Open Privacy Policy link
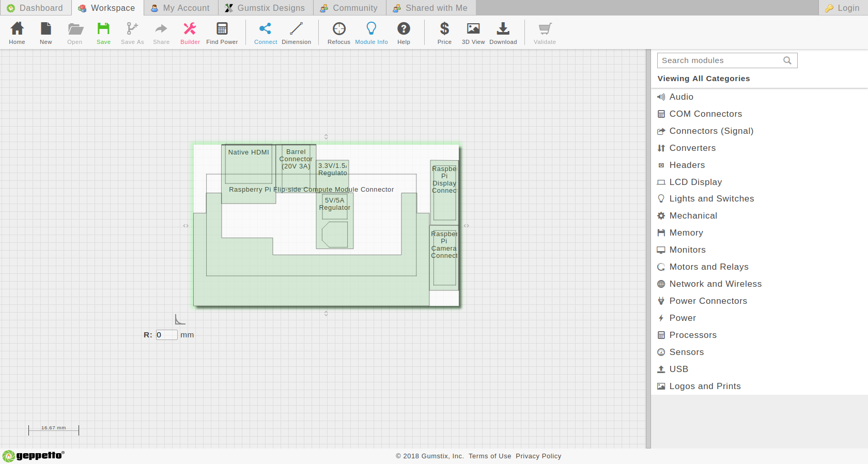 point(538,456)
